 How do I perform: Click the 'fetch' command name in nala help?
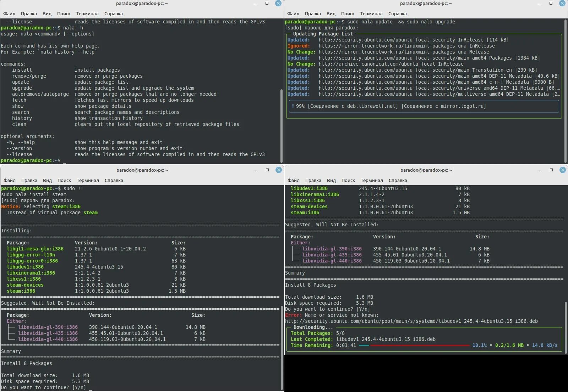click(19, 100)
